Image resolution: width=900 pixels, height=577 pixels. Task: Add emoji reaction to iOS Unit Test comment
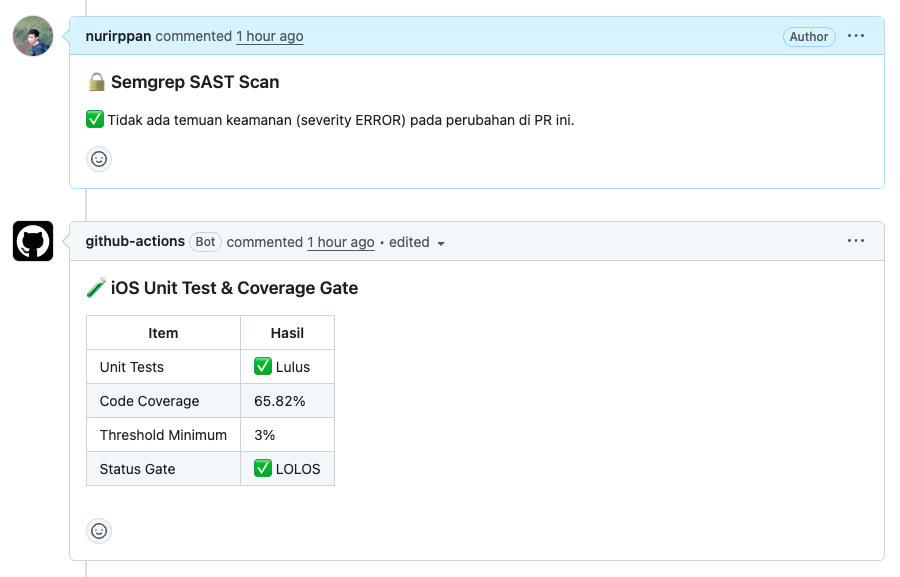click(x=99, y=531)
